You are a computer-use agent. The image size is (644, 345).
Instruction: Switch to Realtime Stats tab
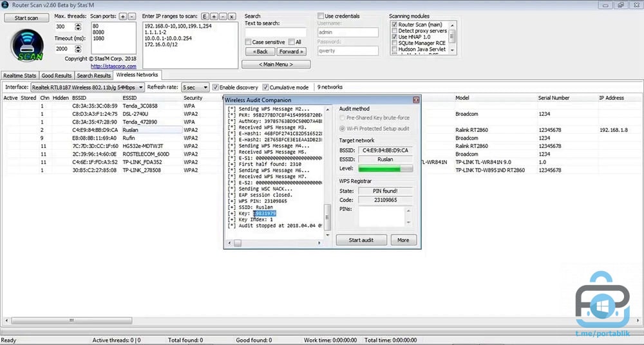point(20,75)
